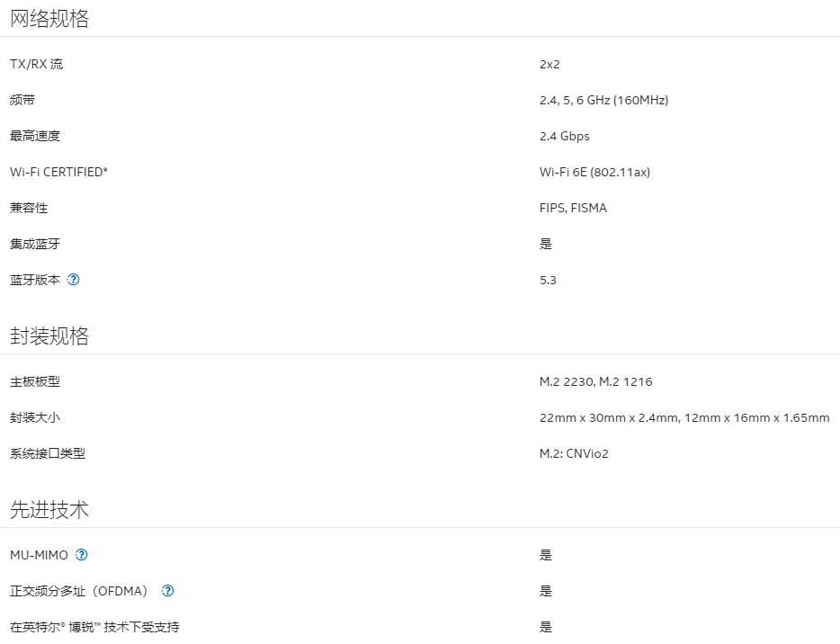Click the 最高速度 label
Image resolution: width=840 pixels, height=644 pixels.
[x=35, y=136]
